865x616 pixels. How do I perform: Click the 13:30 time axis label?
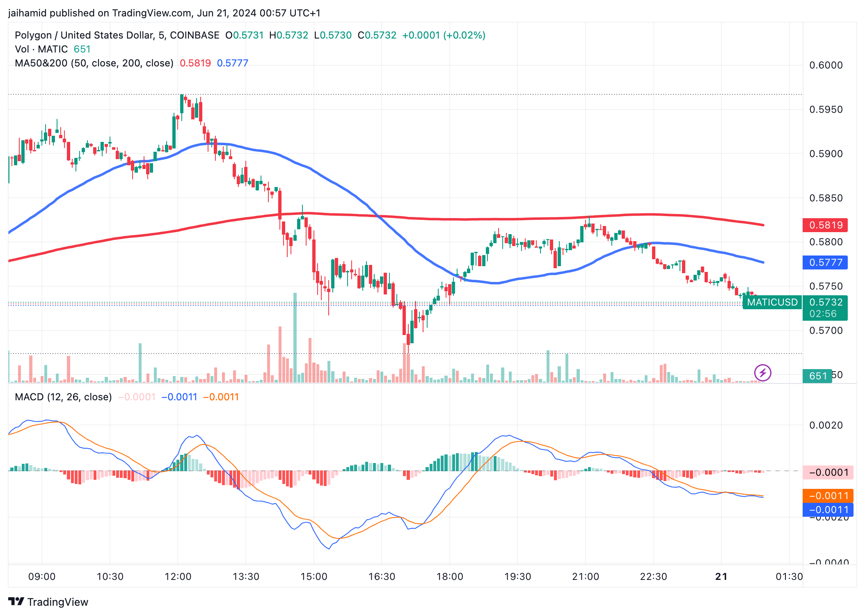[x=246, y=577]
